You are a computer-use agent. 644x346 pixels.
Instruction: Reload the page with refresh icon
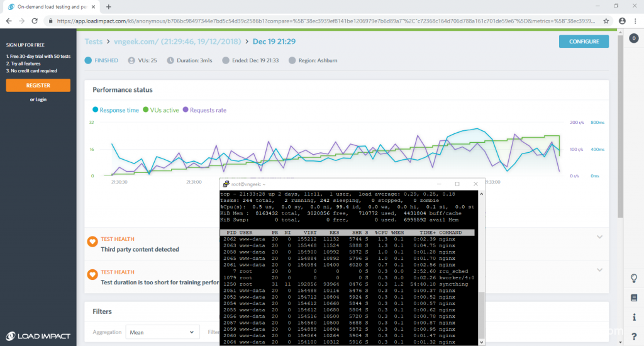click(x=35, y=21)
